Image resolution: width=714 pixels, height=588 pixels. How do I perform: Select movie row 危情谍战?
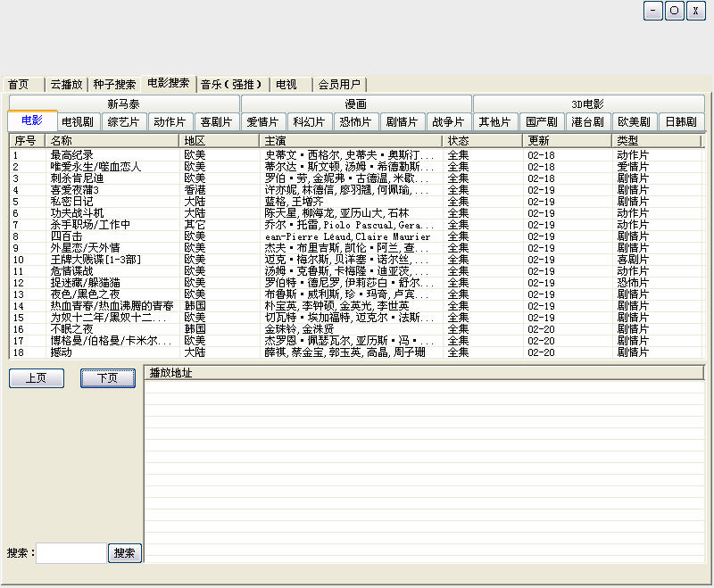(x=356, y=271)
